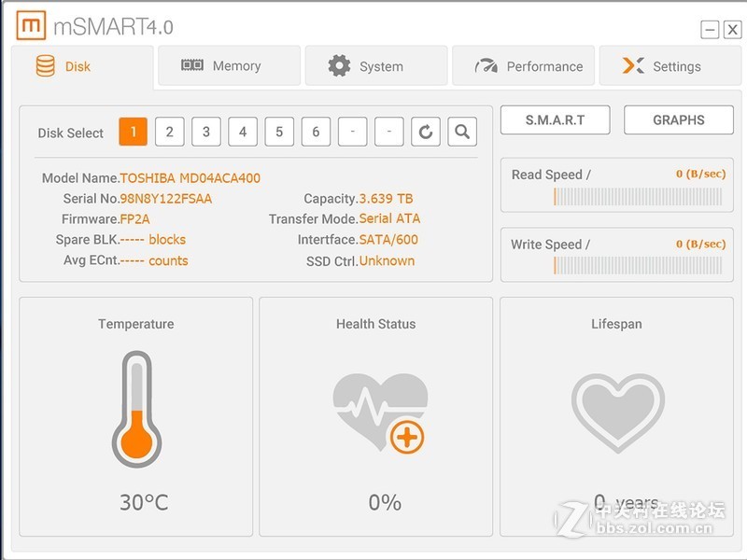Select disk 3
Viewport: 747px width, 560px height.
(206, 132)
